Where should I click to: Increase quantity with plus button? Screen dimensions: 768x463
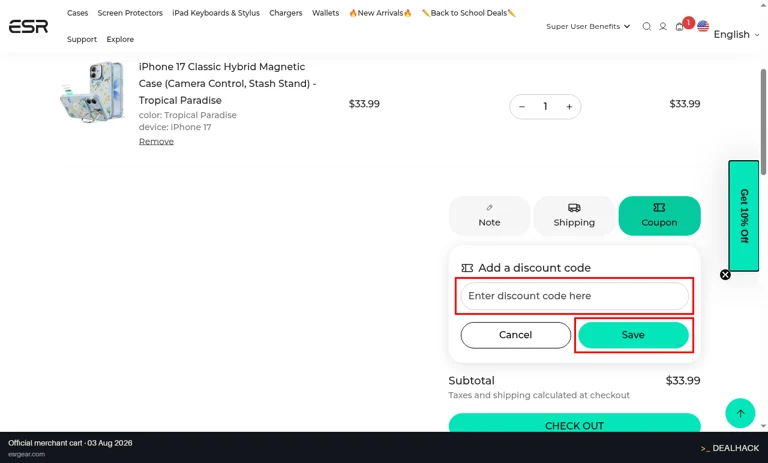tap(569, 107)
